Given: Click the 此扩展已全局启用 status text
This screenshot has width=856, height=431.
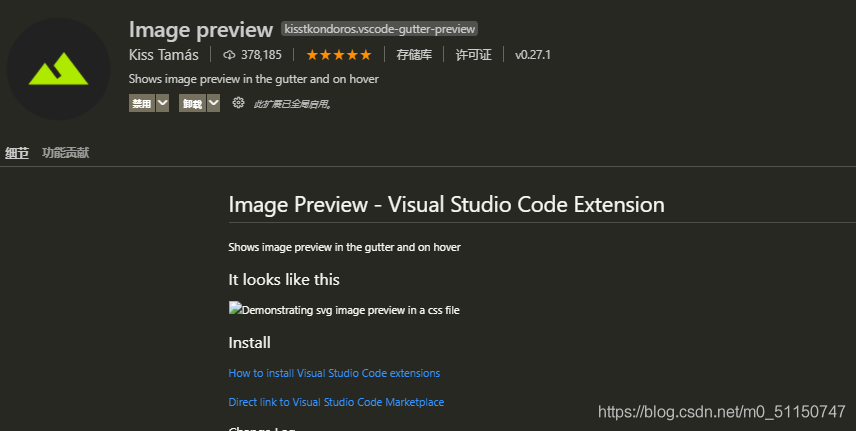Looking at the screenshot, I should (x=293, y=104).
